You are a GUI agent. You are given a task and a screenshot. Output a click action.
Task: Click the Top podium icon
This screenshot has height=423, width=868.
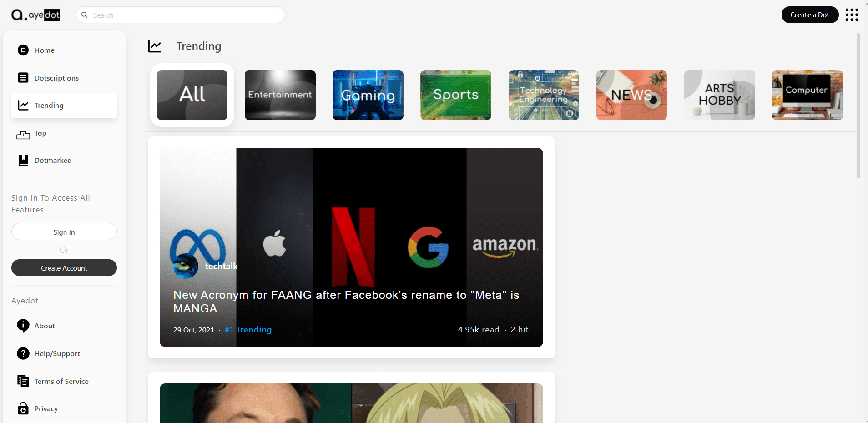click(23, 135)
